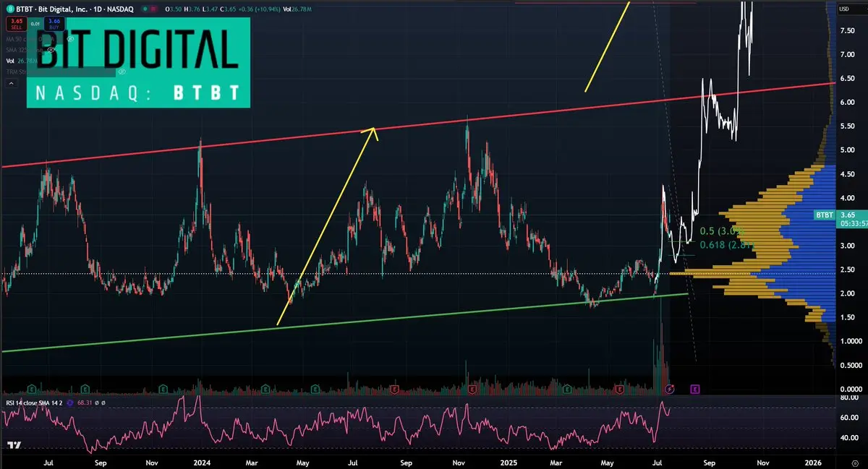Click the 2026 time axis label
This screenshot has width=868, height=469.
[x=814, y=462]
